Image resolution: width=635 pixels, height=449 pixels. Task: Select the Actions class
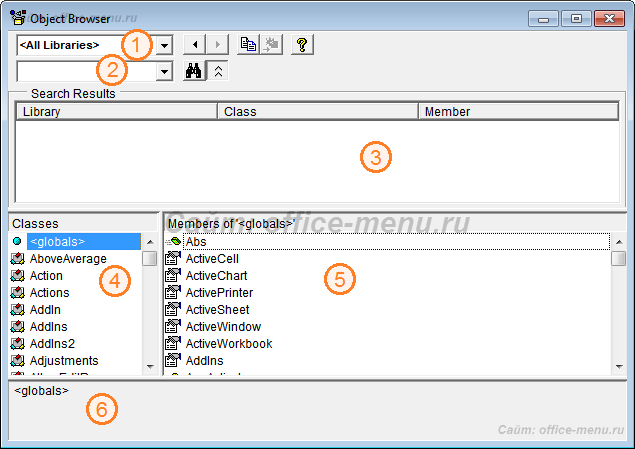(49, 292)
